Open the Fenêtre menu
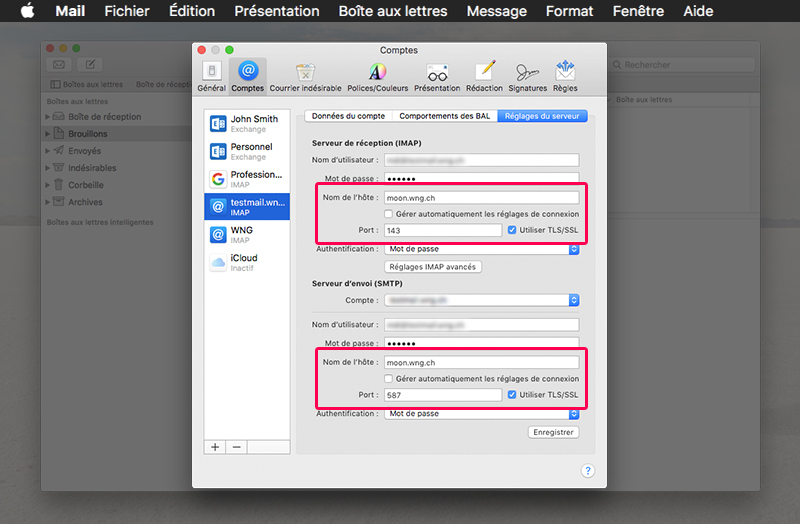Screen dimensions: 800x524 tap(638, 11)
